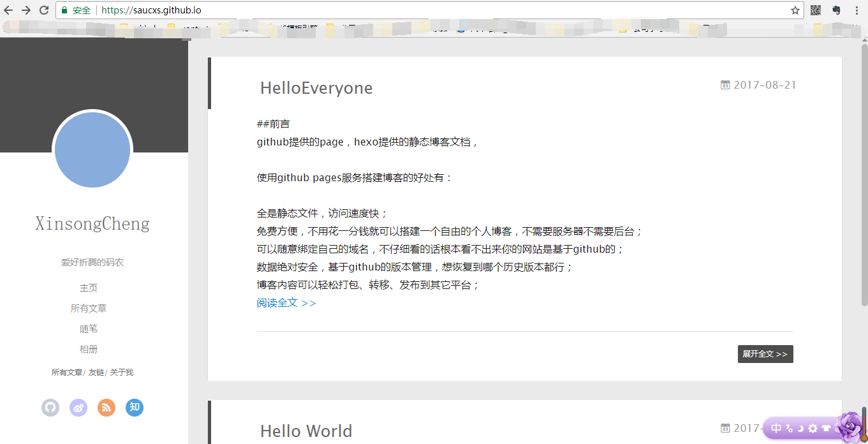The height and width of the screenshot is (444, 868).
Task: Click the calendar icon beside 2017-08-21
Action: pos(725,85)
